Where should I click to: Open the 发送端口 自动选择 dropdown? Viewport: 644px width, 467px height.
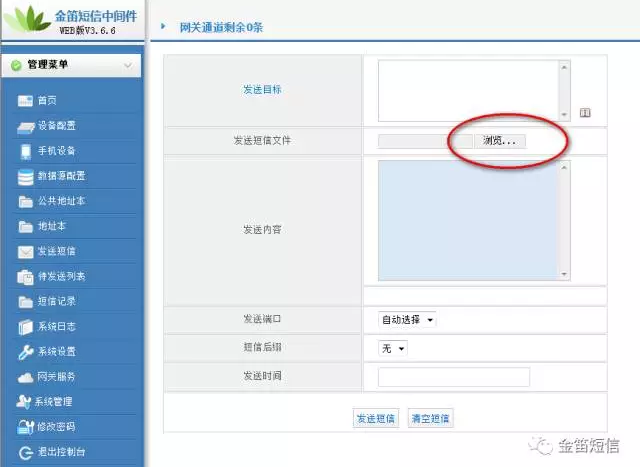click(407, 320)
